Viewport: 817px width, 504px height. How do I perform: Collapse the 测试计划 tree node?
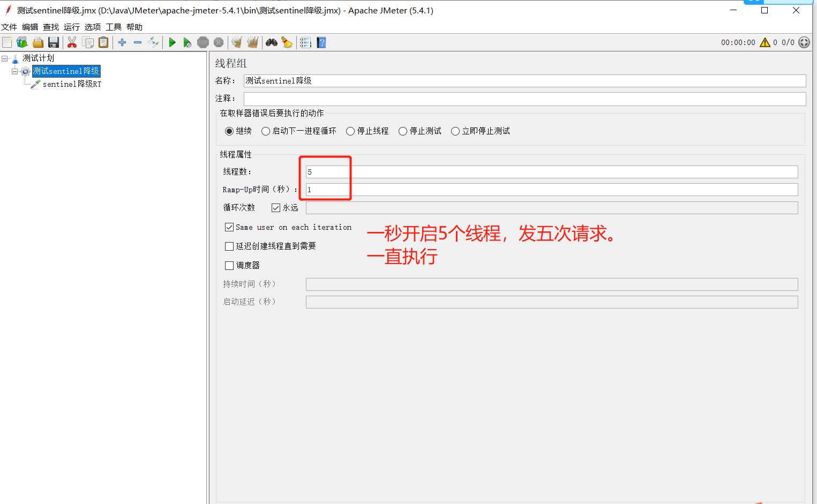[5, 58]
